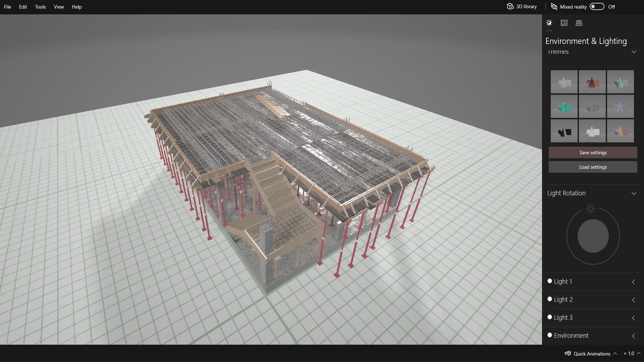Open the animation speed ×1.0 dropdown arrow
Screen dimensions: 644x362
[639, 353]
